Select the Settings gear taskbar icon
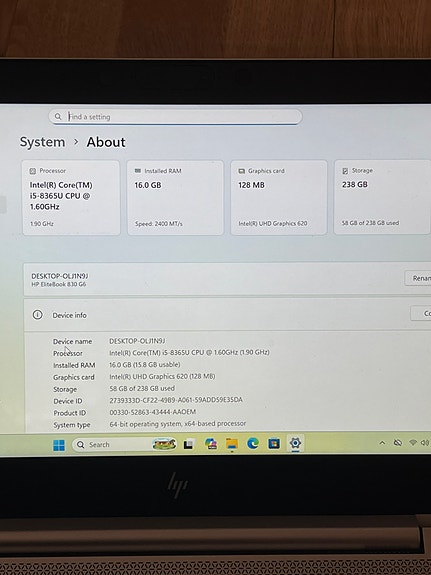The image size is (431, 575). tap(295, 443)
